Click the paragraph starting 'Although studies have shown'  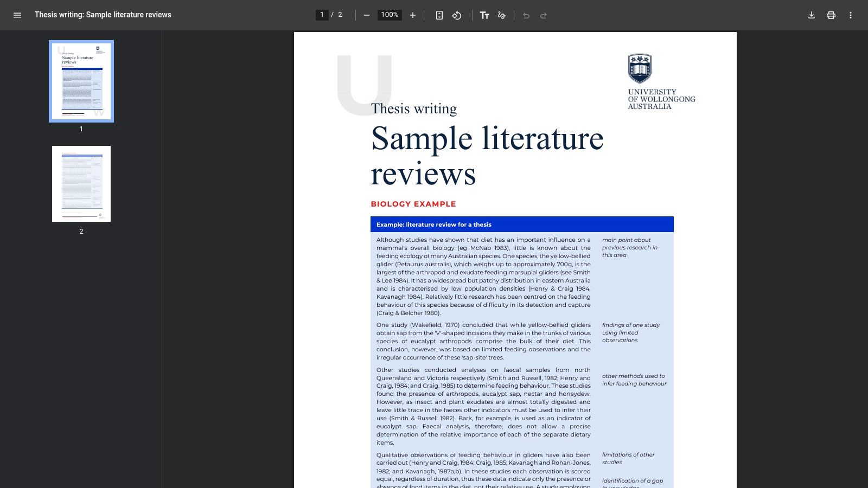(x=483, y=277)
